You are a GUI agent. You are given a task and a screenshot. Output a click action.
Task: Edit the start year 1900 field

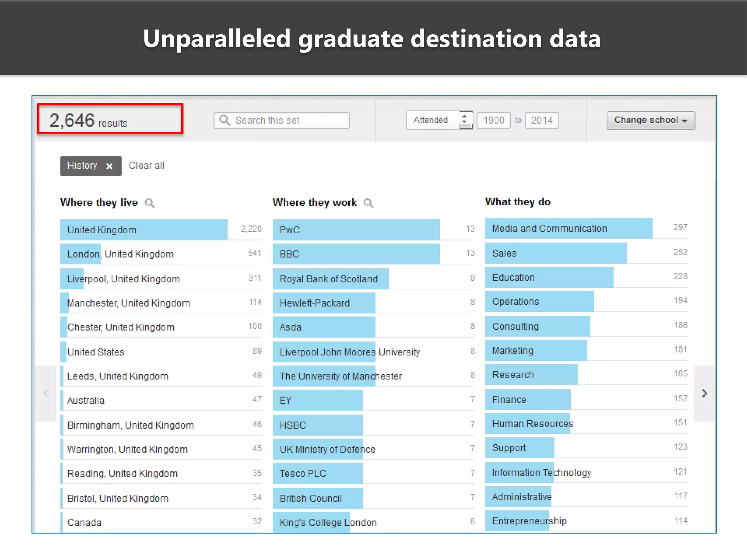(x=494, y=120)
